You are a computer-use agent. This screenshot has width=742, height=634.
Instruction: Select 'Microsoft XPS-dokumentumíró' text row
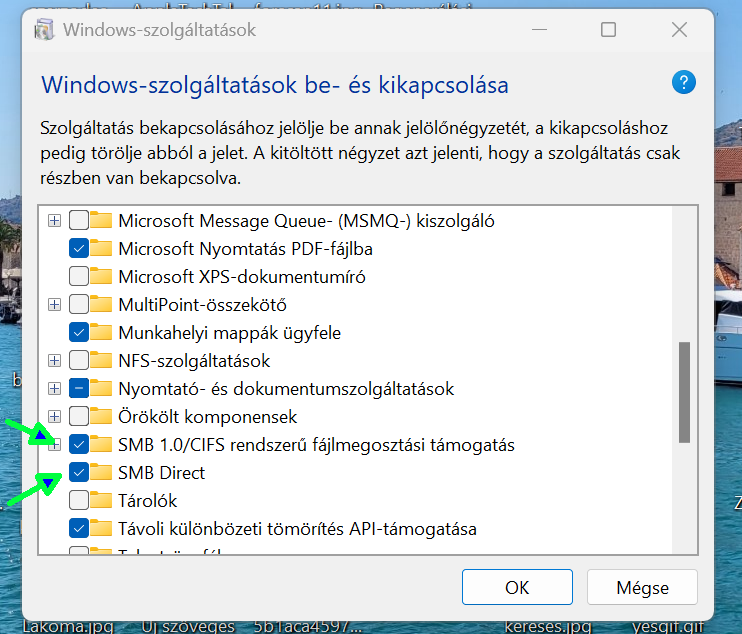[x=242, y=277]
